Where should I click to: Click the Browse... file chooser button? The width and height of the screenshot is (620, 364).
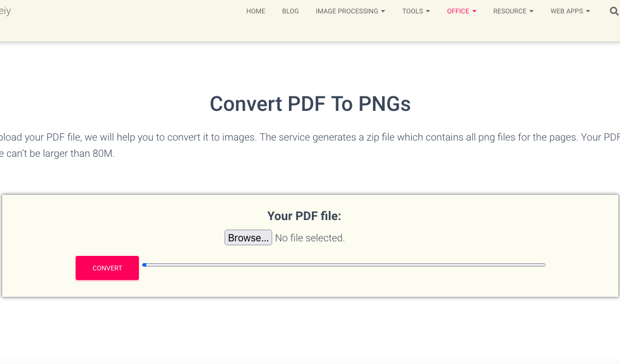[248, 237]
